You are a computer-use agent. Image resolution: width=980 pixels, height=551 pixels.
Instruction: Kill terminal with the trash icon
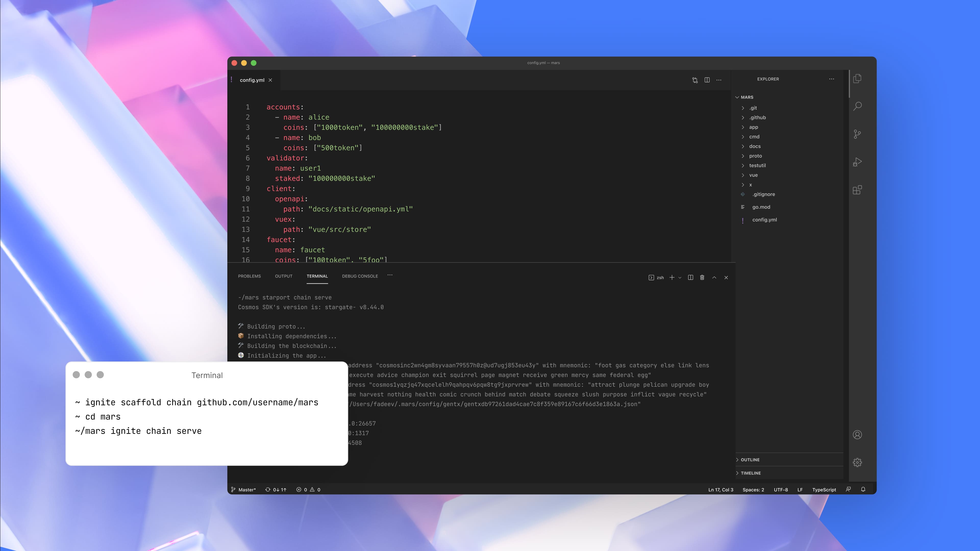702,278
